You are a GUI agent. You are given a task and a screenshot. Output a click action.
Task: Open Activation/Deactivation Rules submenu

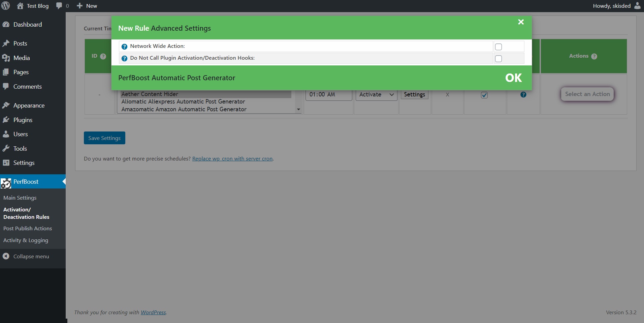pos(26,213)
